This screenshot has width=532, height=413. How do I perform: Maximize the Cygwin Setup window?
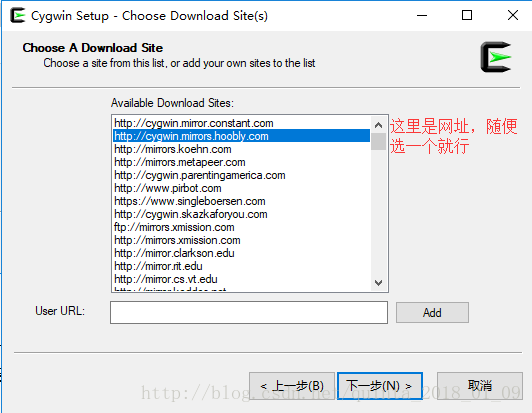coord(467,16)
